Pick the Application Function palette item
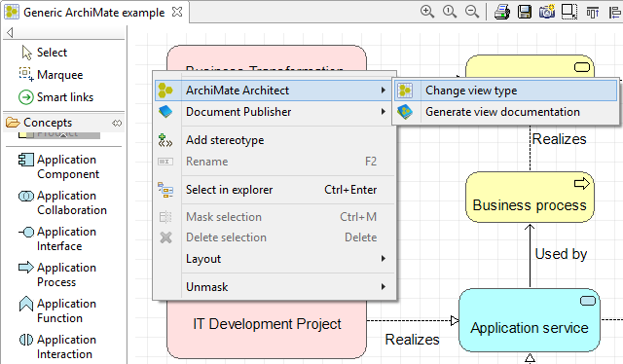623x364 pixels. point(57,310)
